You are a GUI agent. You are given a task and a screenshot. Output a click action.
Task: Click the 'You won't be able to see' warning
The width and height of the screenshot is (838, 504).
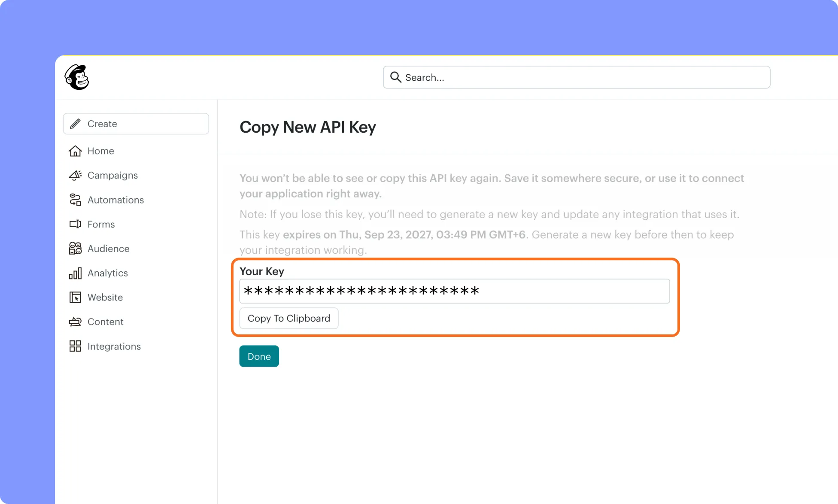(492, 186)
